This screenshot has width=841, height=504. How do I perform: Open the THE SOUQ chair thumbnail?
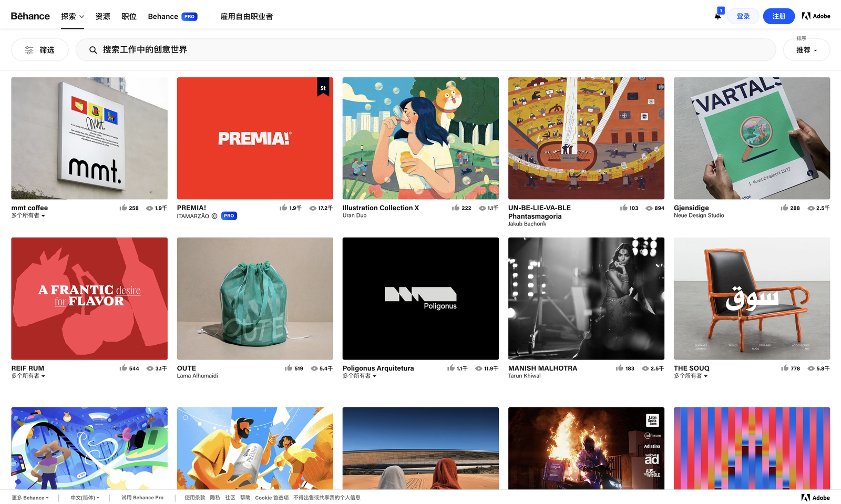tap(752, 299)
